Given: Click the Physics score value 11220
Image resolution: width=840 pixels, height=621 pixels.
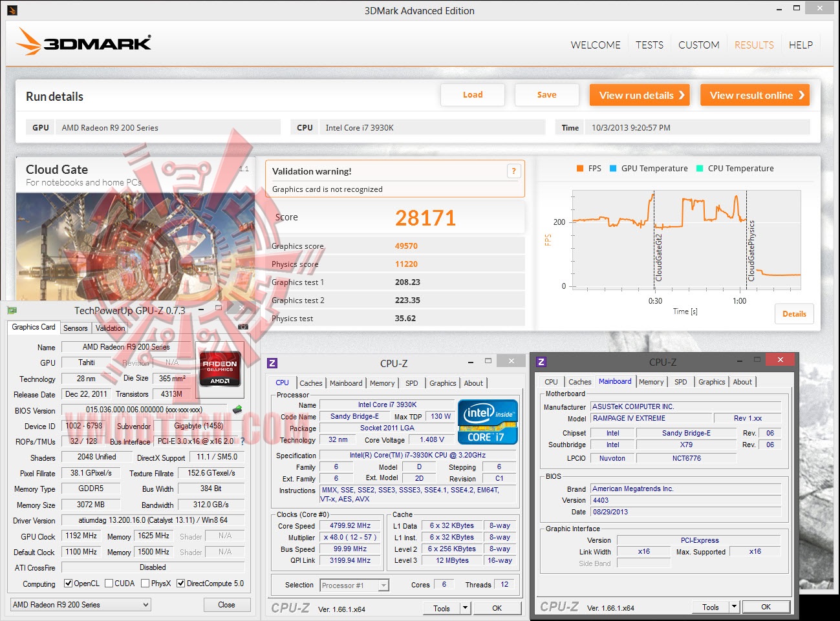Looking at the screenshot, I should point(406,264).
